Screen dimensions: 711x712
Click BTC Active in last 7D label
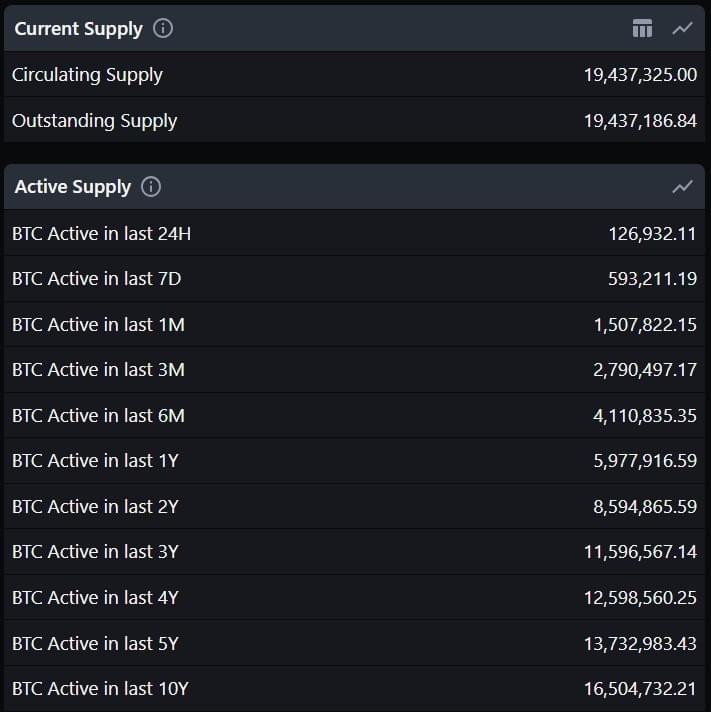[96, 278]
